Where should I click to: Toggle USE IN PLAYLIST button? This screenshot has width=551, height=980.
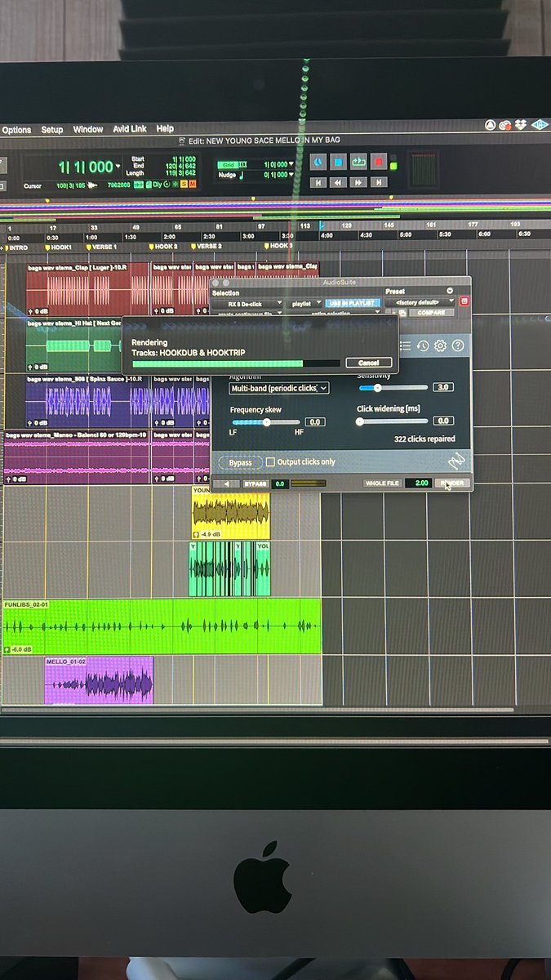point(354,304)
